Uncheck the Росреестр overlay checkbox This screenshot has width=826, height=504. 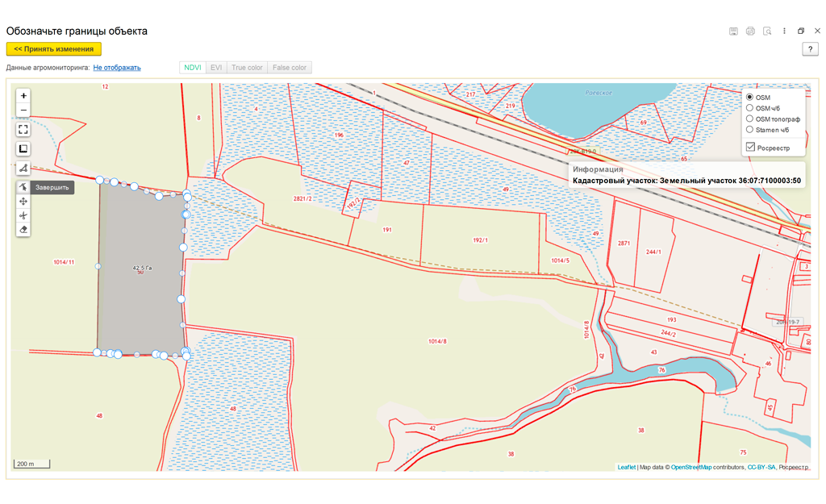coord(751,147)
